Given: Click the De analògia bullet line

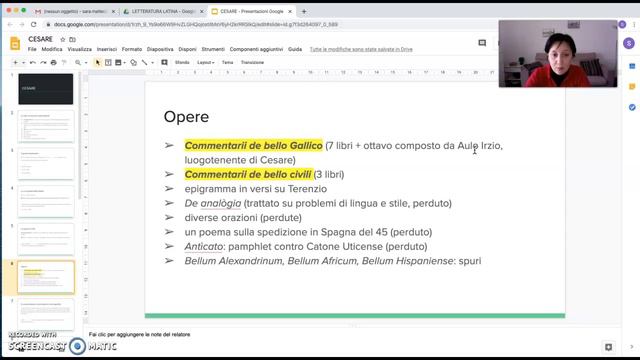Looking at the screenshot, I should (x=318, y=203).
